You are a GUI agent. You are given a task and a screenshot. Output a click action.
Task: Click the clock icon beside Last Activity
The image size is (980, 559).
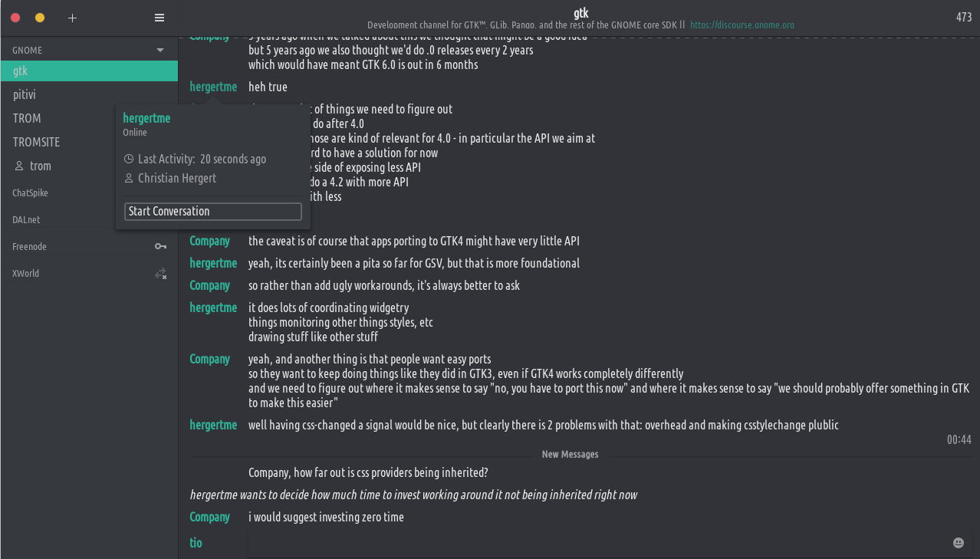pyautogui.click(x=129, y=159)
